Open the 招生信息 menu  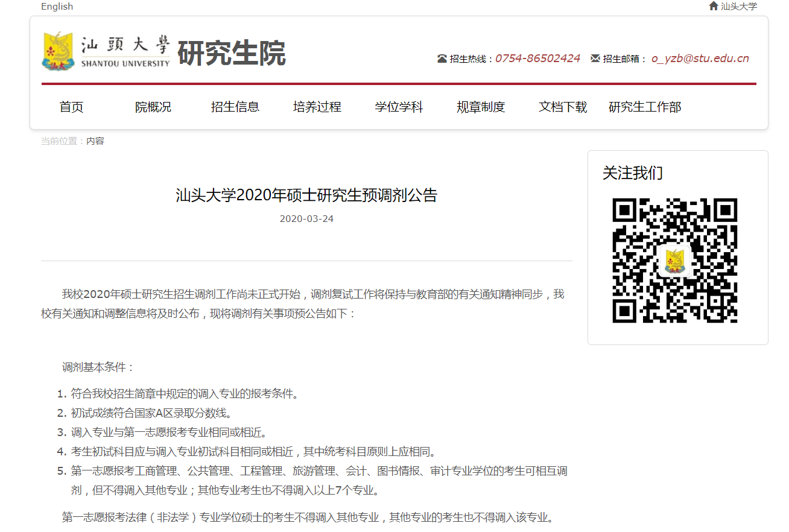tap(235, 107)
